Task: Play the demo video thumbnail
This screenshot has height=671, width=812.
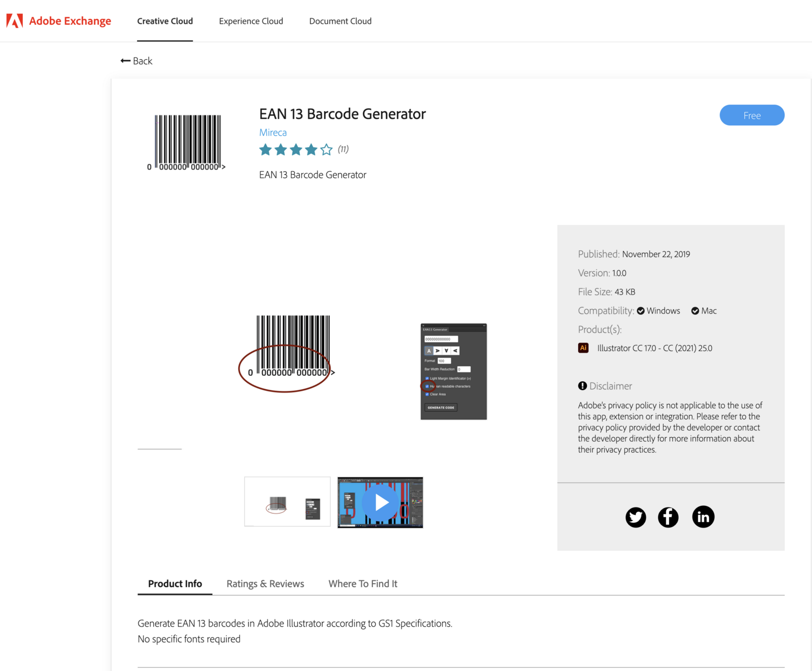Action: [x=381, y=503]
